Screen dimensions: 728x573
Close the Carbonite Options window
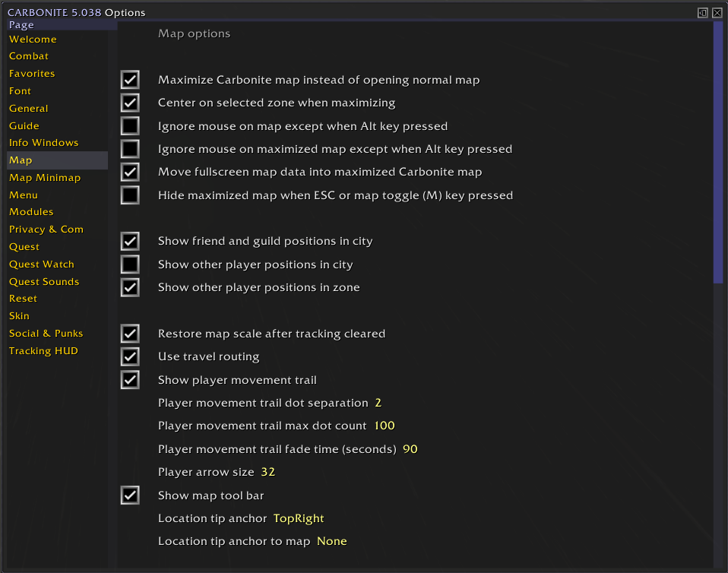(717, 12)
